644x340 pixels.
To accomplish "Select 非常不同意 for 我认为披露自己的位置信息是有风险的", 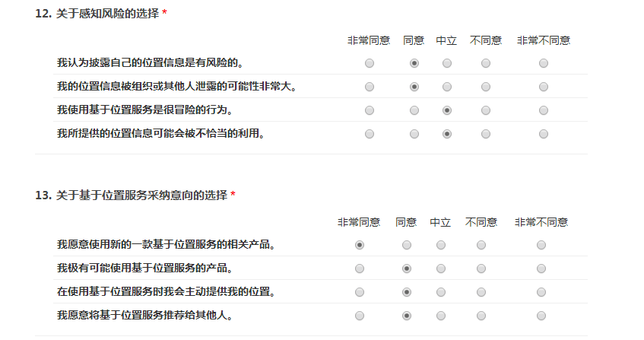I will (544, 63).
